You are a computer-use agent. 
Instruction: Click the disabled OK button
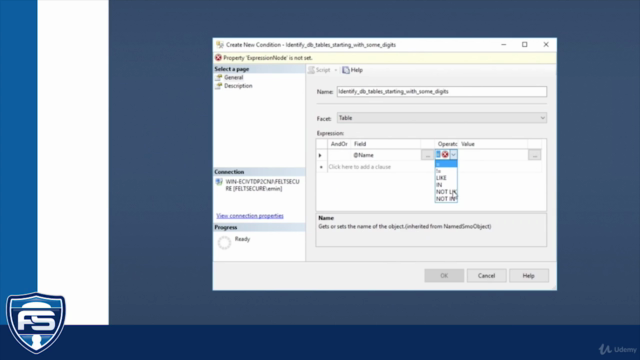coord(444,276)
